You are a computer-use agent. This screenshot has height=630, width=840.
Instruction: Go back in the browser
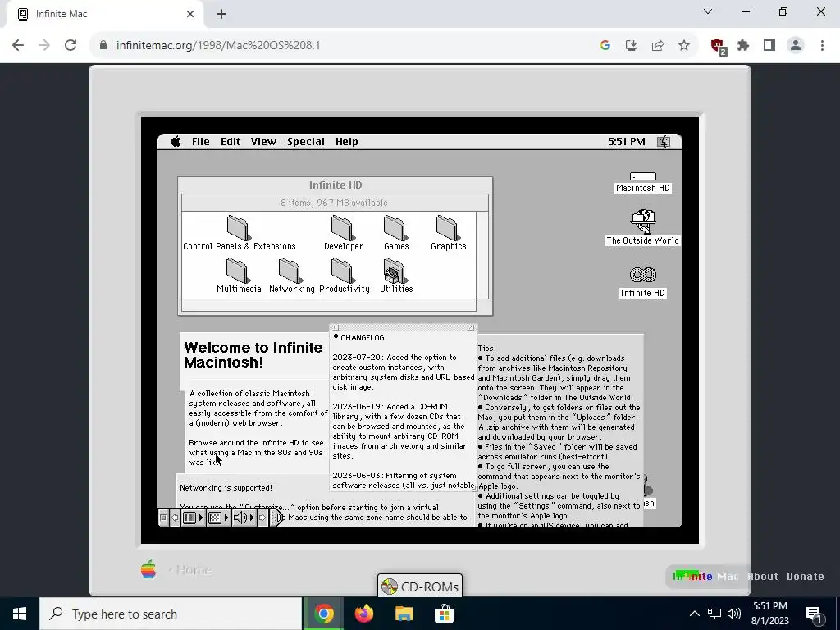point(18,45)
